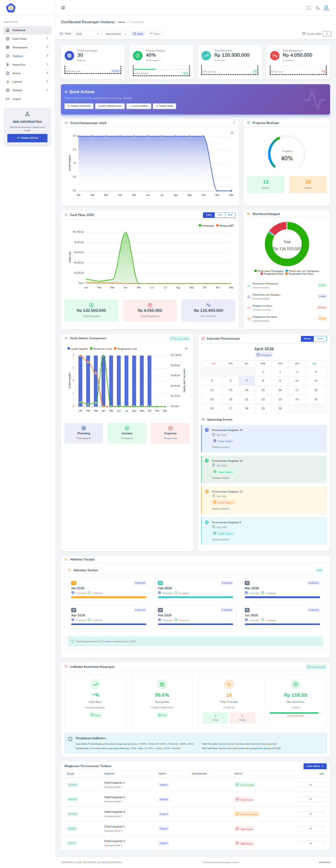This screenshot has height=868, width=336.
Task: Expand the Settings sidebar submenu
Action: point(27,90)
